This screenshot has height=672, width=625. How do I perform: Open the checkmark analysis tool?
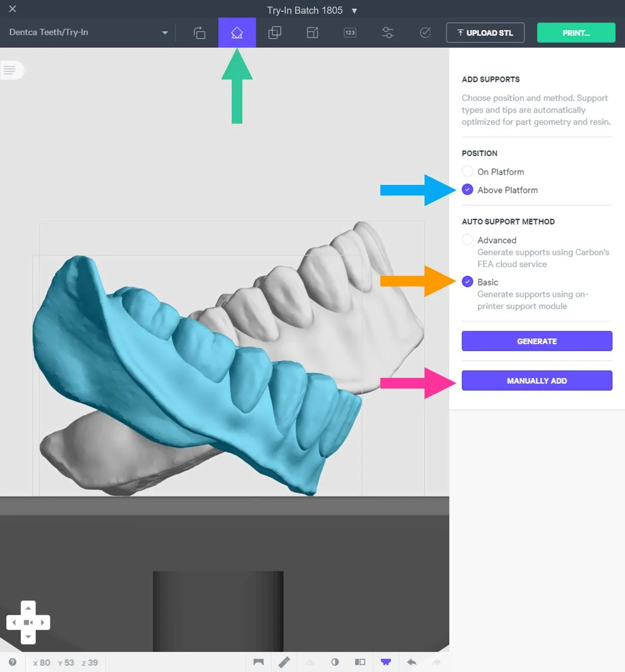click(x=425, y=33)
